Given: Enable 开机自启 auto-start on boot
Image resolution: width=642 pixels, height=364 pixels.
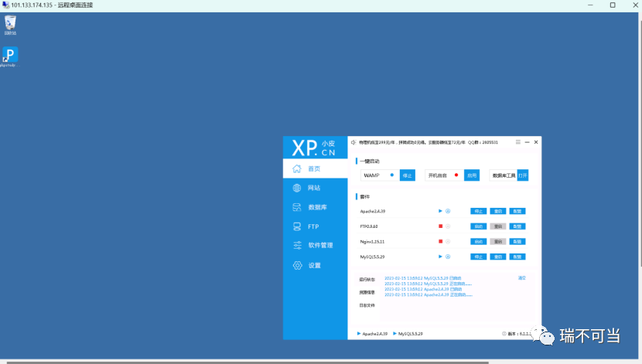Looking at the screenshot, I should pyautogui.click(x=472, y=175).
